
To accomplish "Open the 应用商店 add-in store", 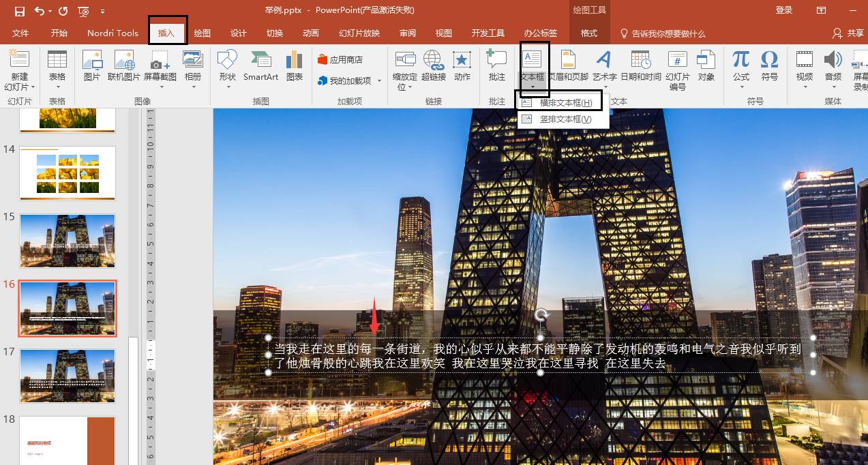I will click(341, 60).
